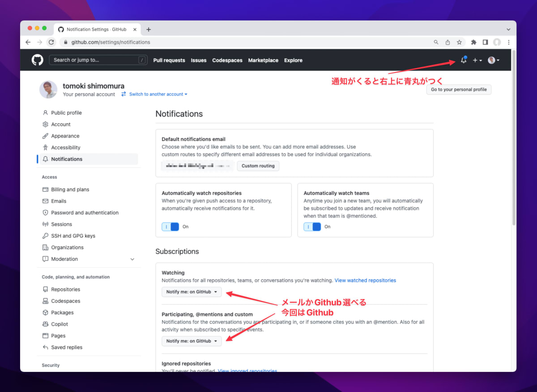Image resolution: width=537 pixels, height=392 pixels.
Task: Reload the page with refresh icon
Action: pos(51,42)
